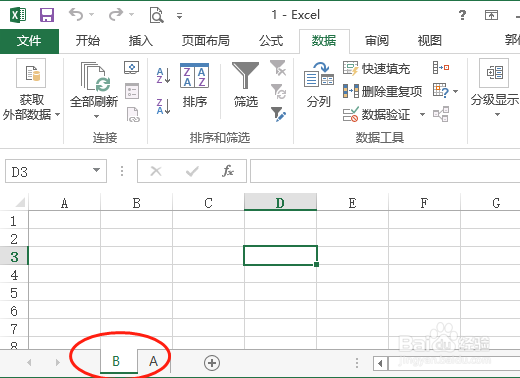Toggle the 筛选 (Filter) funnel button
The height and width of the screenshot is (378, 520).
tap(246, 85)
